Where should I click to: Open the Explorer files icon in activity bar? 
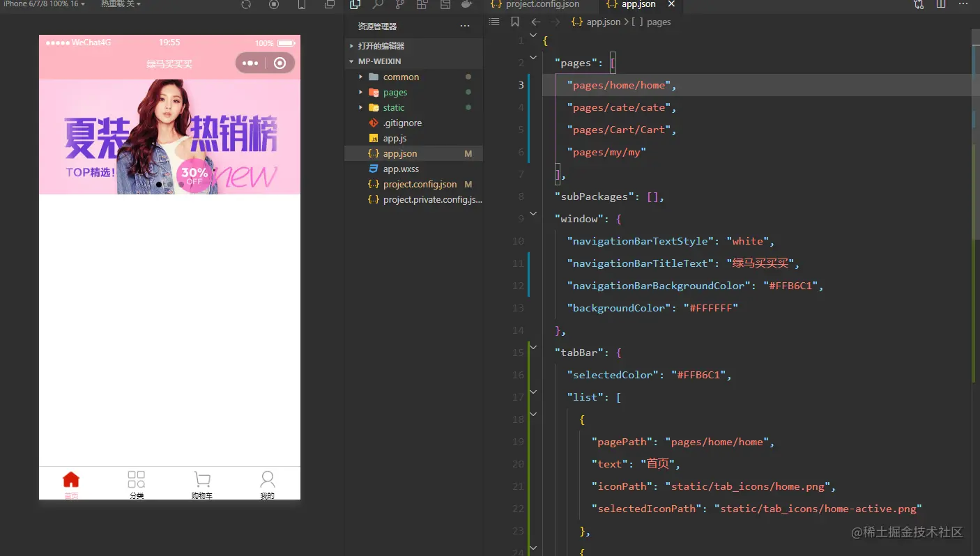[x=355, y=4]
